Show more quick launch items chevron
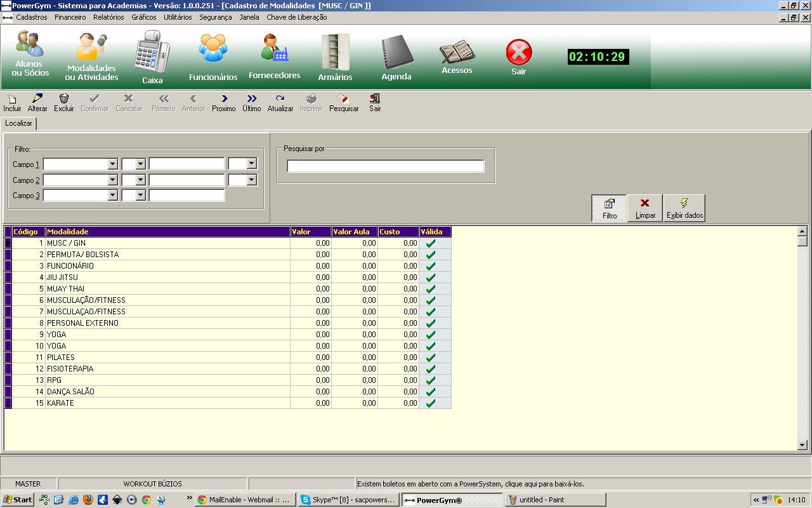This screenshot has width=812, height=508. pos(189,498)
